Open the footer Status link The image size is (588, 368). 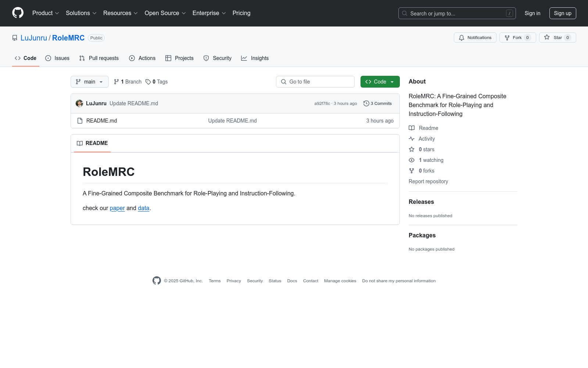[275, 281]
